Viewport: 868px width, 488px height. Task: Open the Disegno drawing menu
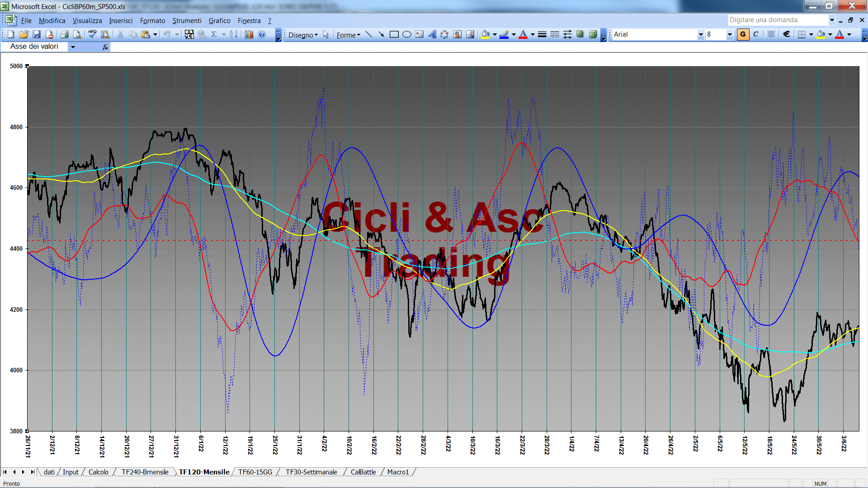(x=303, y=35)
